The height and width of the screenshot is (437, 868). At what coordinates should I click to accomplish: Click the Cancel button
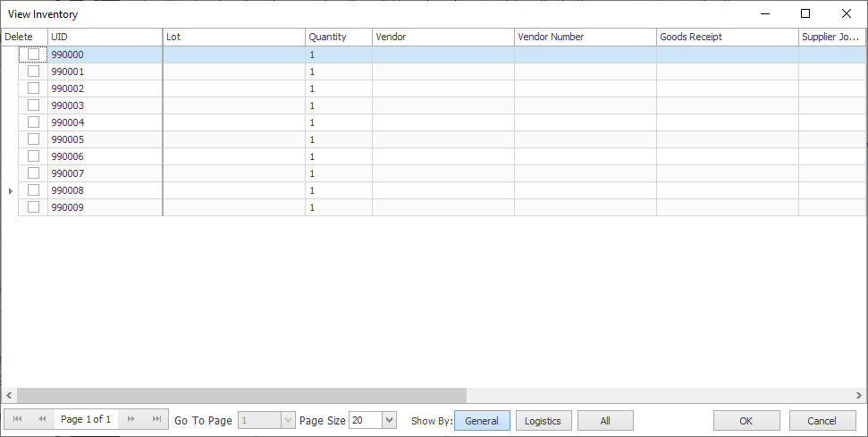[x=822, y=420]
